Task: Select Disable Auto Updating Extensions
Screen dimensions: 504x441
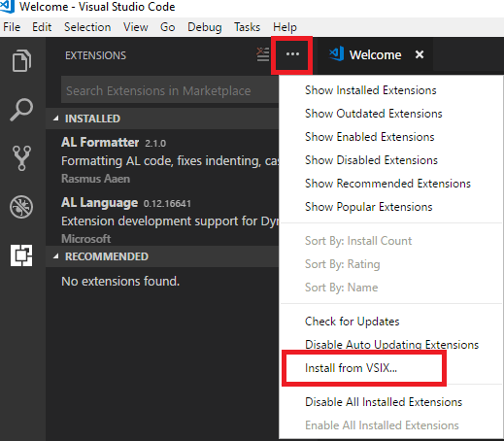Action: (x=391, y=345)
